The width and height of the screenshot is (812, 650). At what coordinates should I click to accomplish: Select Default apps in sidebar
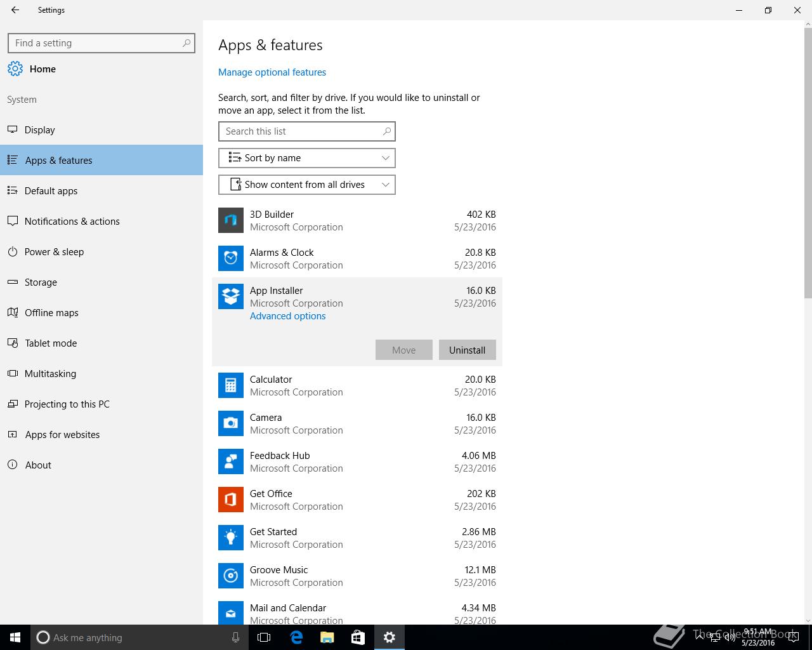(101, 190)
